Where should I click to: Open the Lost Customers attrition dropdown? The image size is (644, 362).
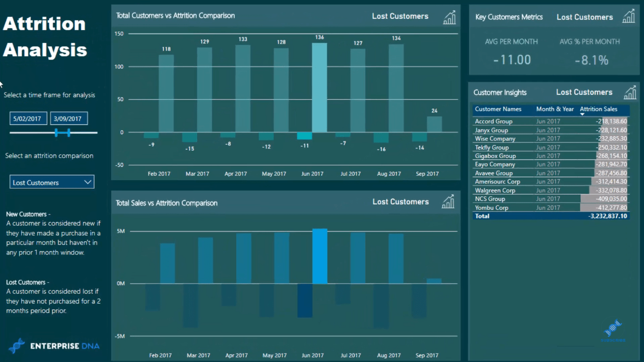pyautogui.click(x=52, y=182)
